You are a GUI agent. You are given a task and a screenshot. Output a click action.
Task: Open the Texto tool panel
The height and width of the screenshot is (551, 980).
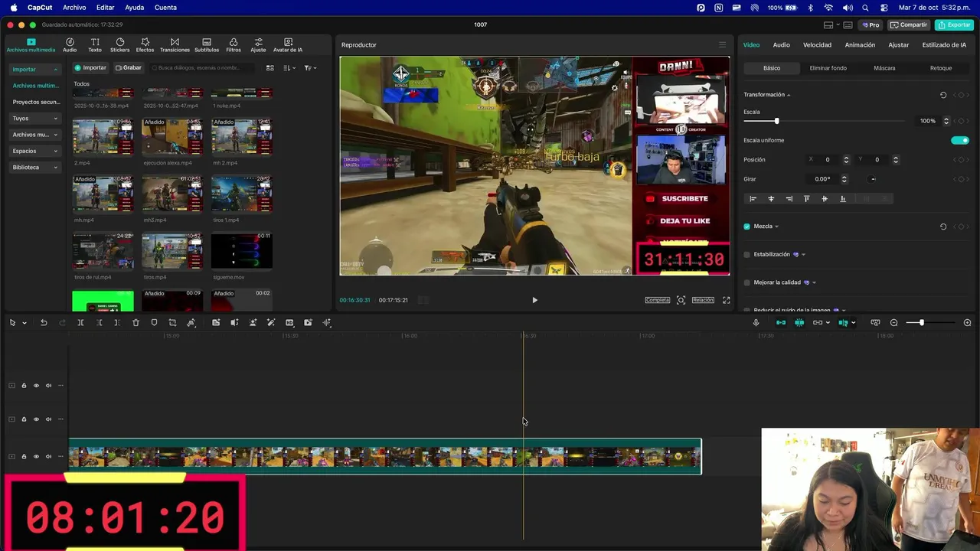point(95,44)
